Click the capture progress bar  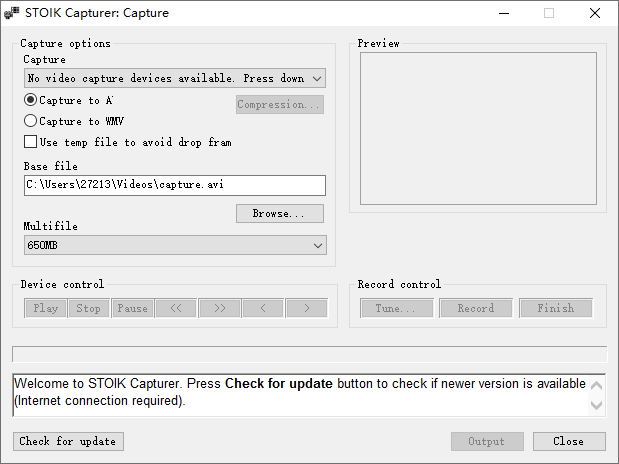click(309, 354)
